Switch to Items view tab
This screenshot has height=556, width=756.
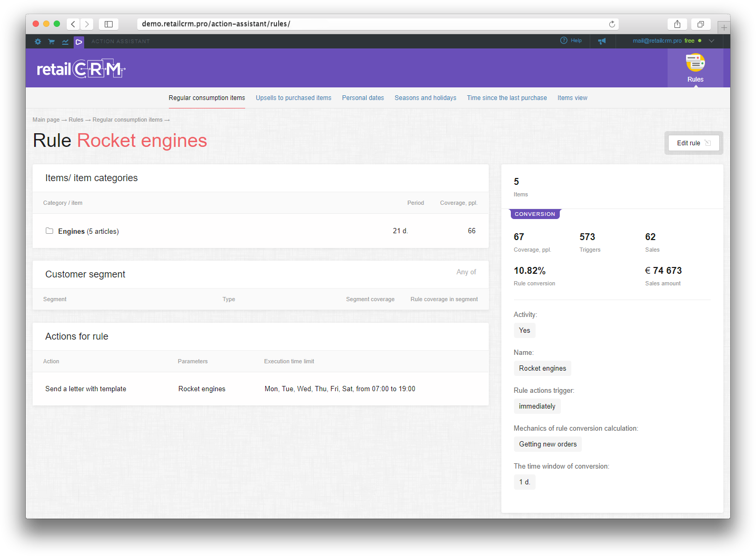572,98
